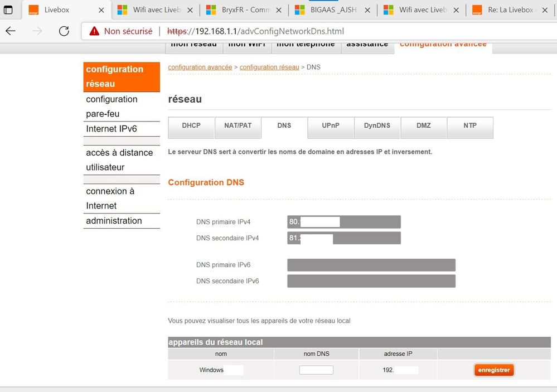Reload the page with refresh icon

(64, 31)
